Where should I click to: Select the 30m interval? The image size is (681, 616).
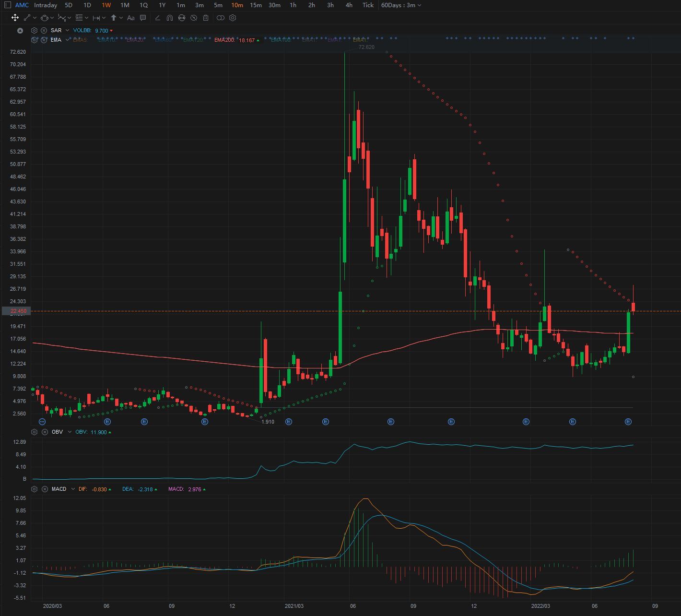[x=274, y=5]
